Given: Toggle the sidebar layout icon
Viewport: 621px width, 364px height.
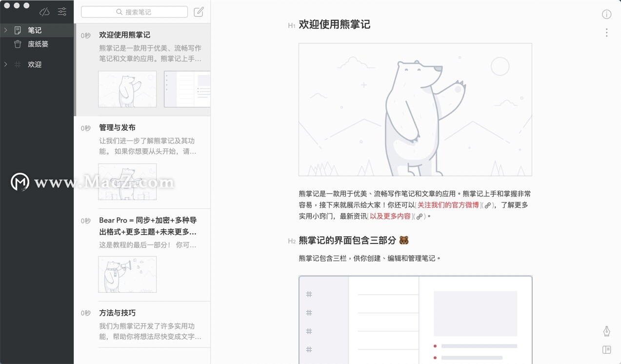Looking at the screenshot, I should pyautogui.click(x=606, y=349).
